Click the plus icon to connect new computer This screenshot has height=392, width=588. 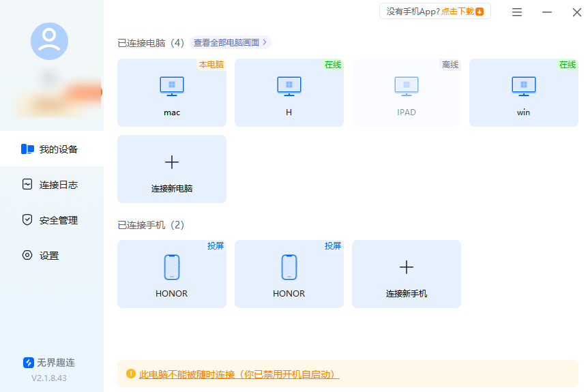pyautogui.click(x=172, y=162)
